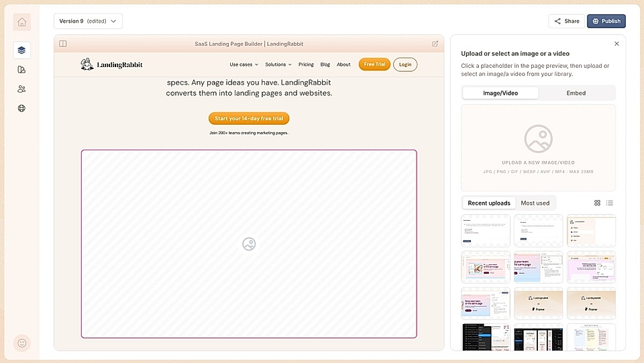
Task: Click the upload a new image/video dropzone
Action: 539,148
